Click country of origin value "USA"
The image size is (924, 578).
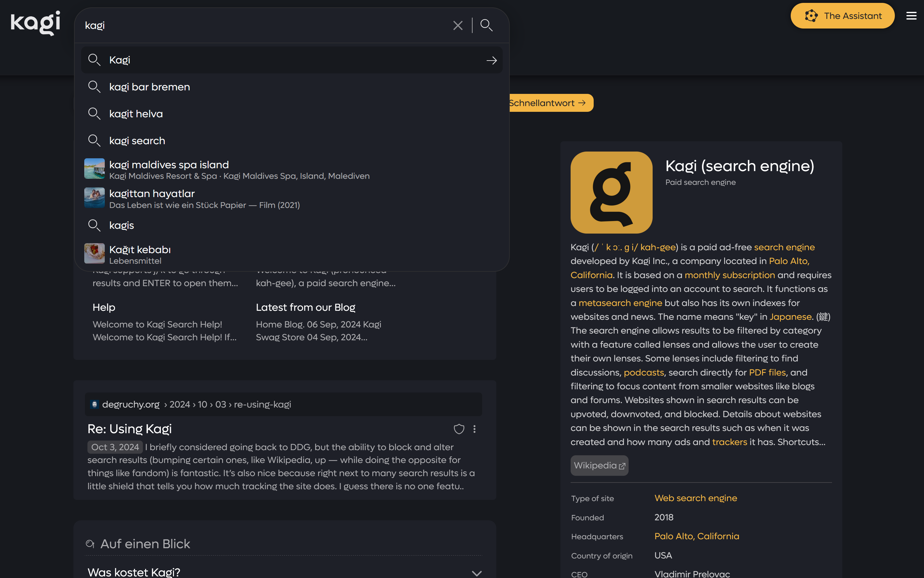point(663,556)
